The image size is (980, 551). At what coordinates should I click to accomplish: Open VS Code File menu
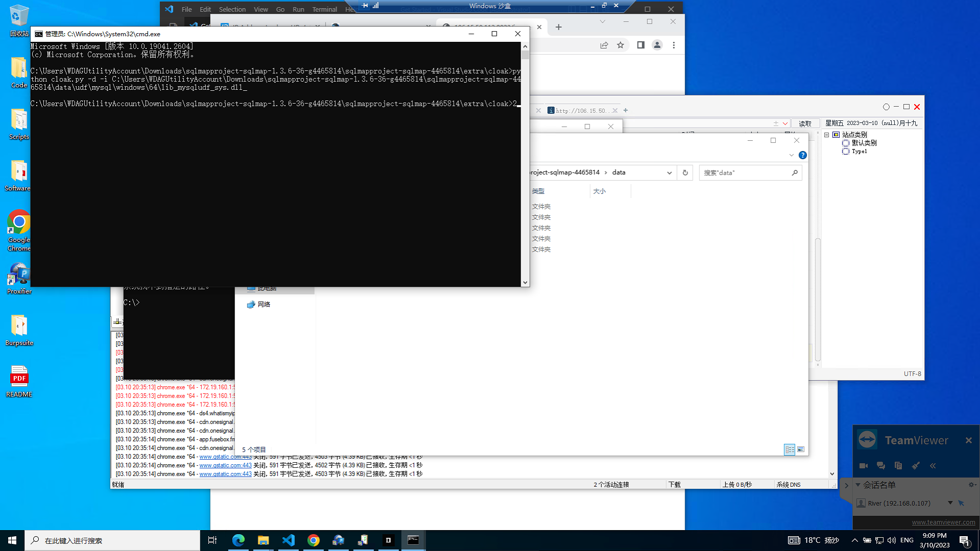pos(187,9)
